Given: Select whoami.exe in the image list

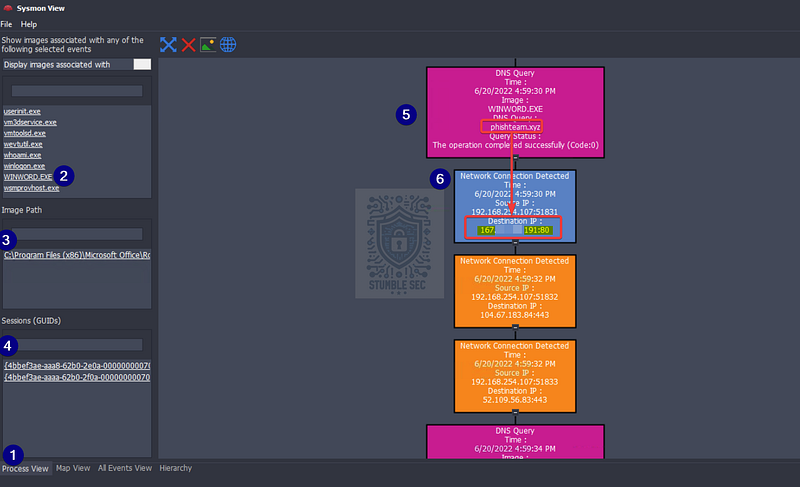Looking at the screenshot, I should (x=22, y=155).
